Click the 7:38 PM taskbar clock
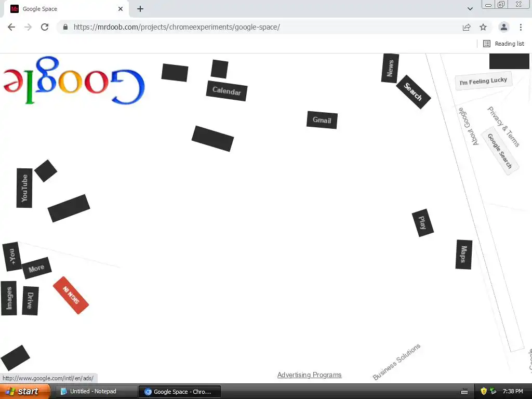 click(x=513, y=392)
